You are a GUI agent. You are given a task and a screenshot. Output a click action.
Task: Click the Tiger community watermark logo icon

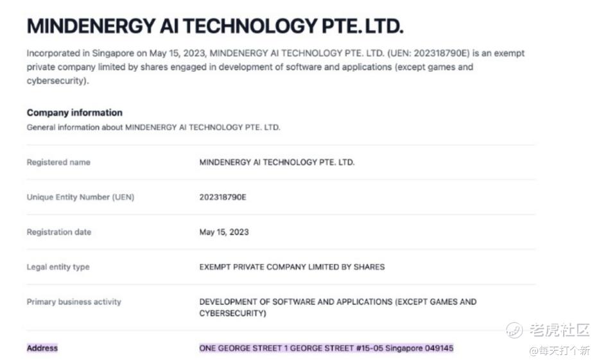(x=514, y=330)
